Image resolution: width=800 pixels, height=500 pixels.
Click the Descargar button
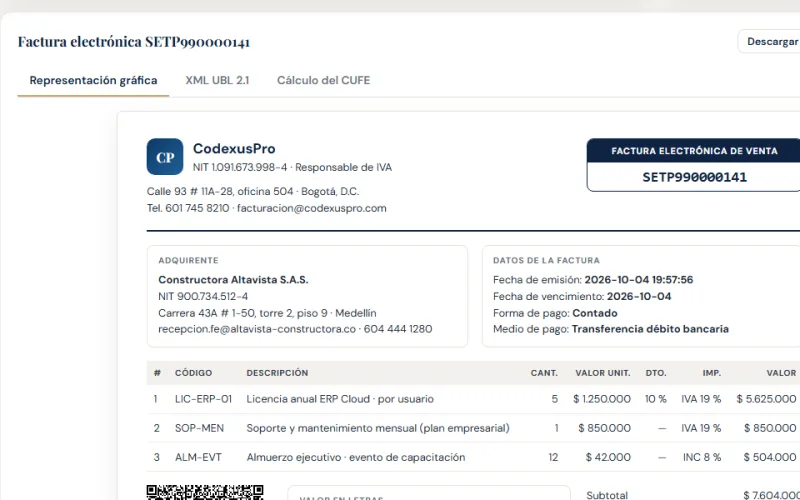point(770,41)
